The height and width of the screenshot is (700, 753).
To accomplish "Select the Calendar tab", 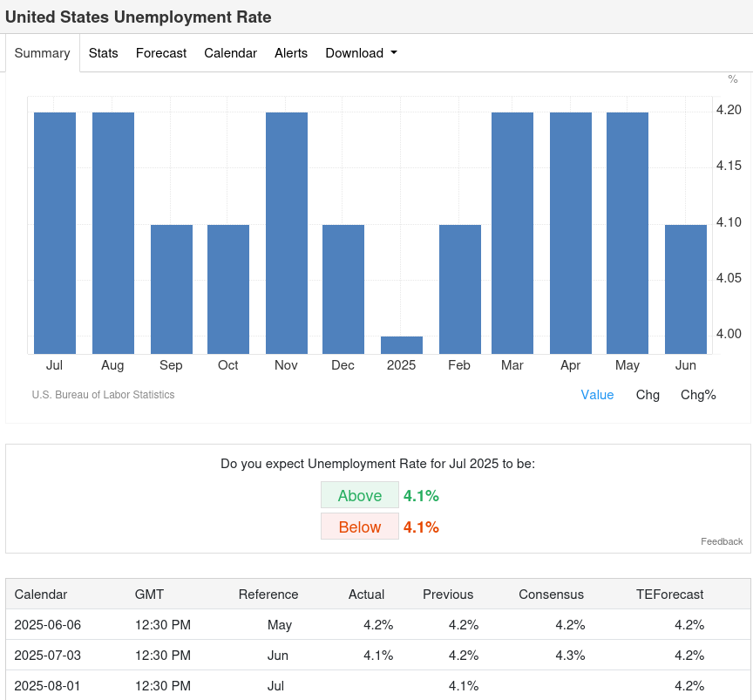I will tap(230, 53).
